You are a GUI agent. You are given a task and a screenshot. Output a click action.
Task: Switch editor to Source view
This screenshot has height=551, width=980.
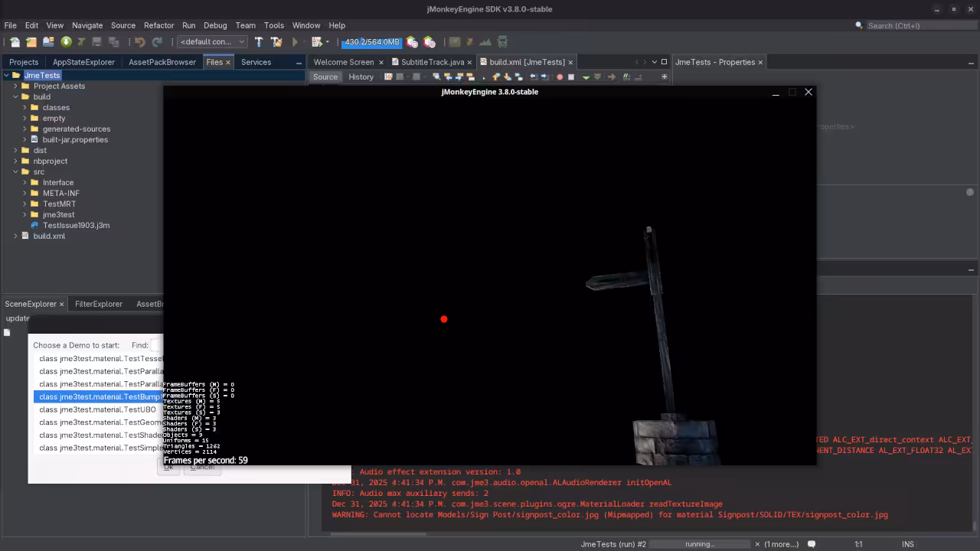[x=325, y=77]
